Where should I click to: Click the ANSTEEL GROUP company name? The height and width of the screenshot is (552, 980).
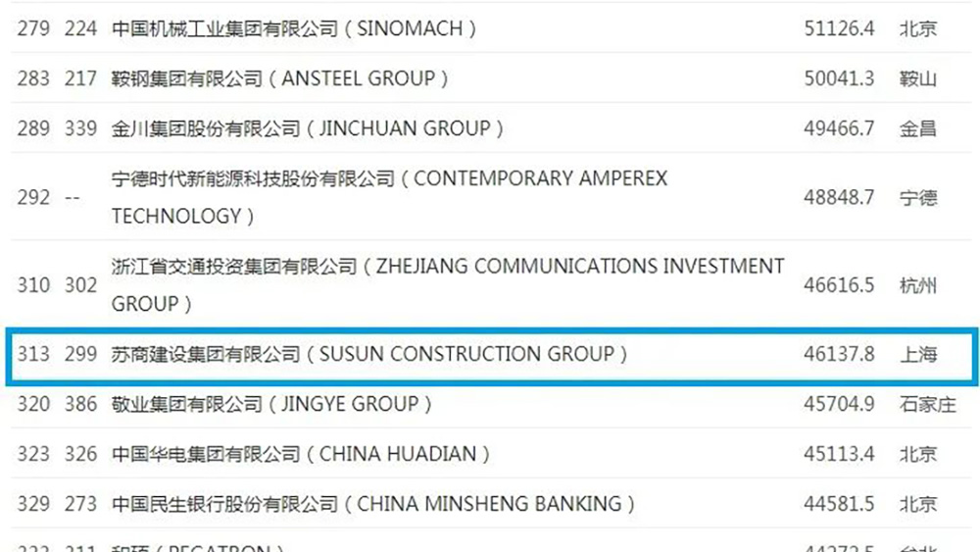coord(280,78)
